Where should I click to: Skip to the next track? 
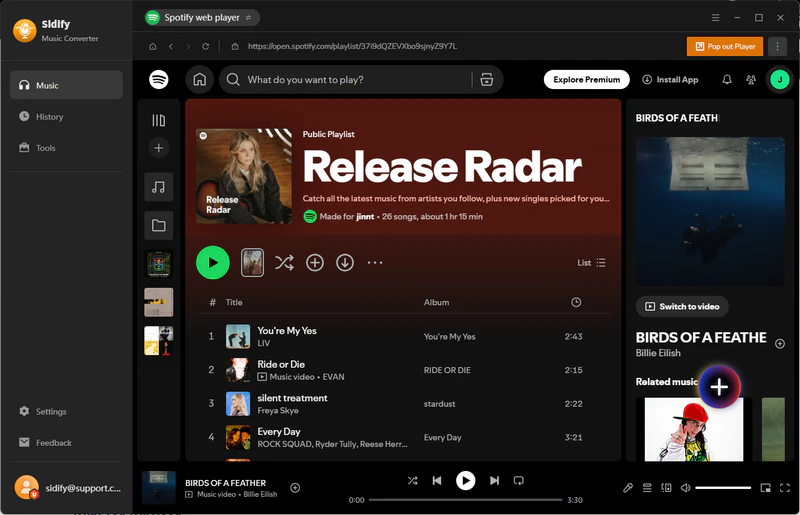[494, 480]
